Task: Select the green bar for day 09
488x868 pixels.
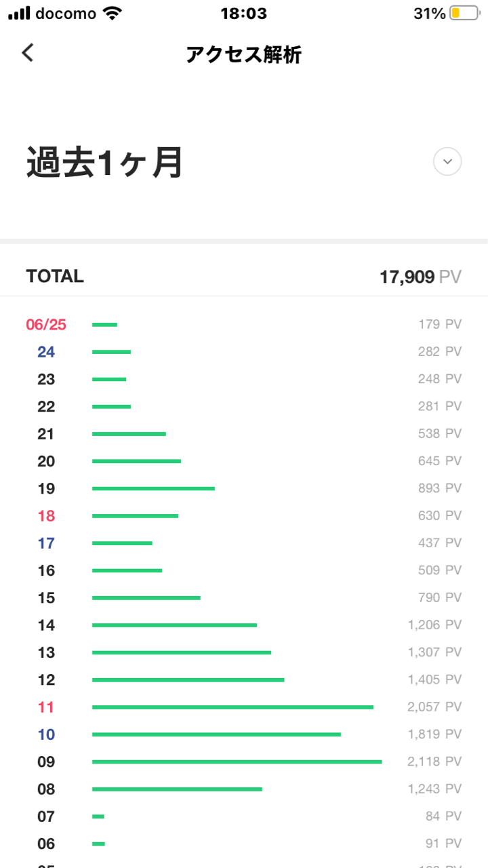Action: pyautogui.click(x=237, y=762)
